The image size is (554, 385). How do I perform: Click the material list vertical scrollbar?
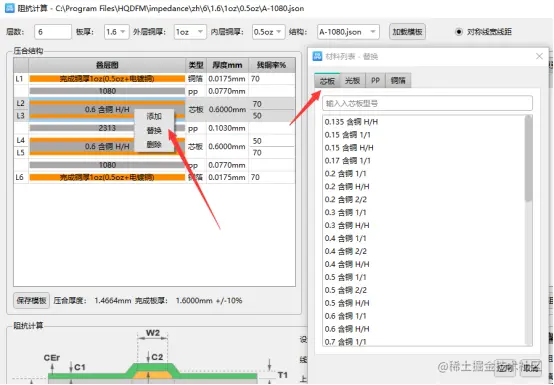point(529,158)
